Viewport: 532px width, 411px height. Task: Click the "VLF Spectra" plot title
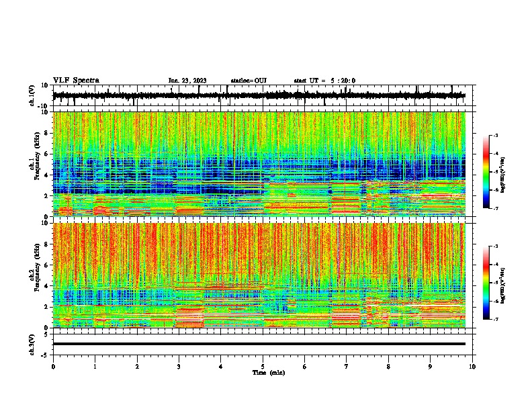[x=76, y=81]
